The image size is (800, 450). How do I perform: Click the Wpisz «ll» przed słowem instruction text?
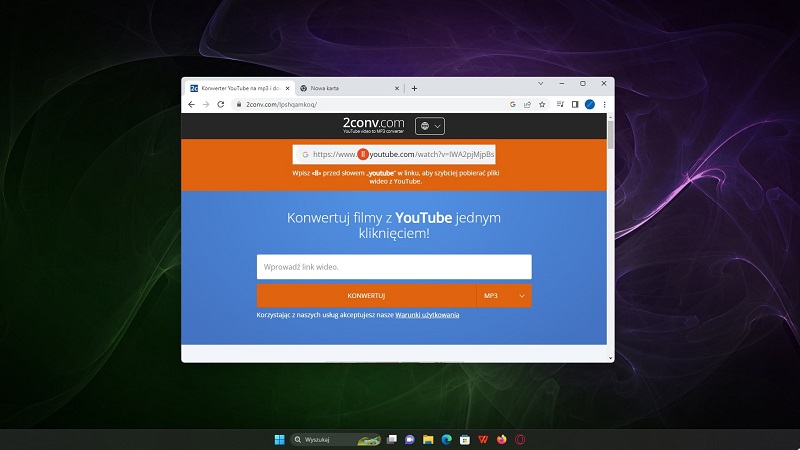(395, 177)
